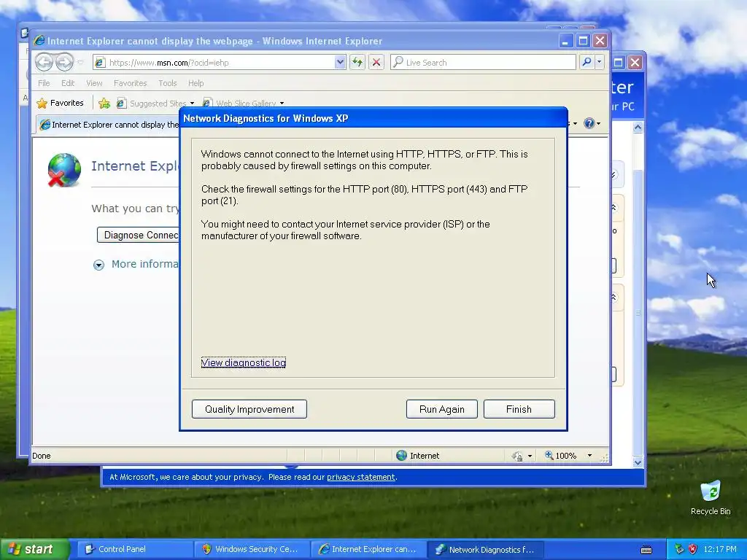Click Diagnose Connection Problems button
This screenshot has height=560, width=747.
coord(138,235)
